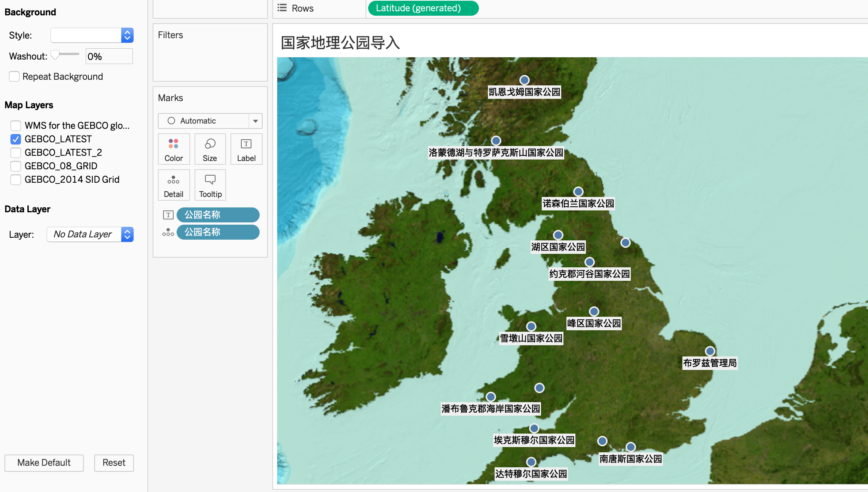
Task: Click the 南唐斯国家公园 map label
Action: [631, 459]
